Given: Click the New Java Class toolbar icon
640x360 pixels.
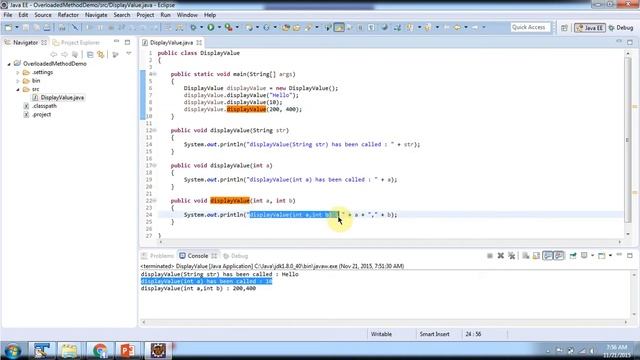Looking at the screenshot, I should click(x=266, y=27).
